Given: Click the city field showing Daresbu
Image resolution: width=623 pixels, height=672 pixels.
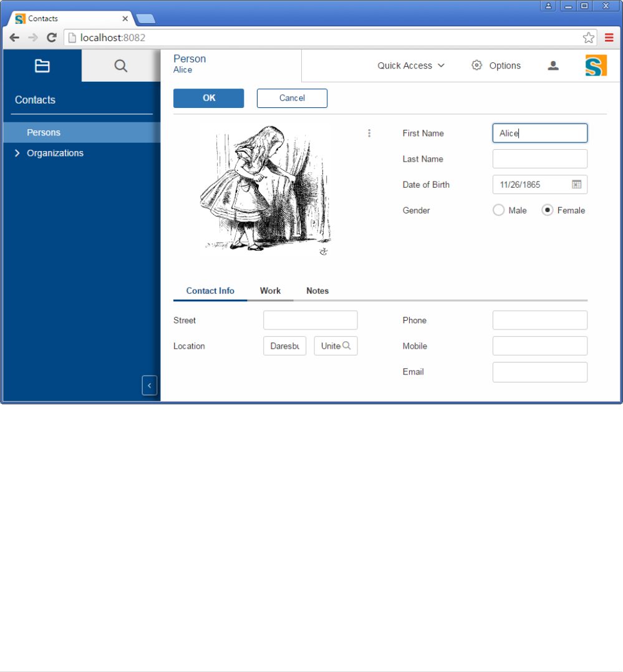Looking at the screenshot, I should tap(284, 346).
